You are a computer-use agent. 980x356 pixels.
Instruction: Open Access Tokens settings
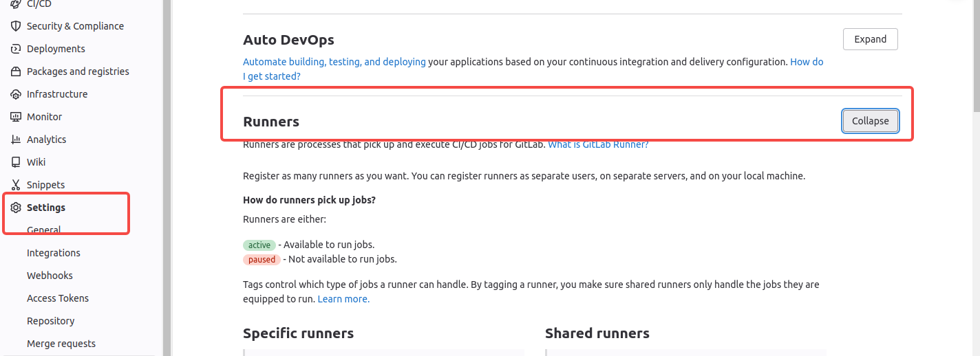(x=57, y=298)
